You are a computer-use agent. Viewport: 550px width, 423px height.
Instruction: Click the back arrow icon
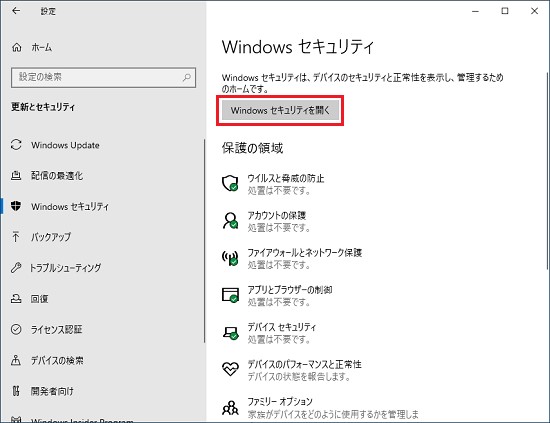coord(16,11)
